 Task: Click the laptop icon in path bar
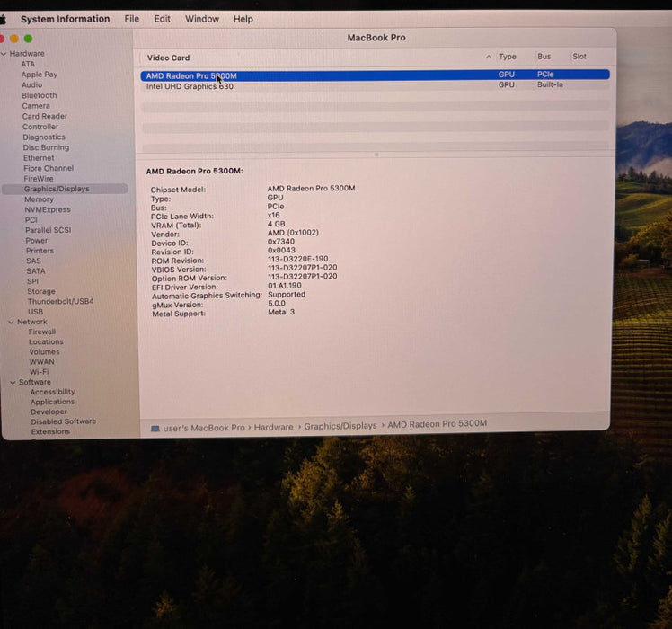click(x=155, y=429)
